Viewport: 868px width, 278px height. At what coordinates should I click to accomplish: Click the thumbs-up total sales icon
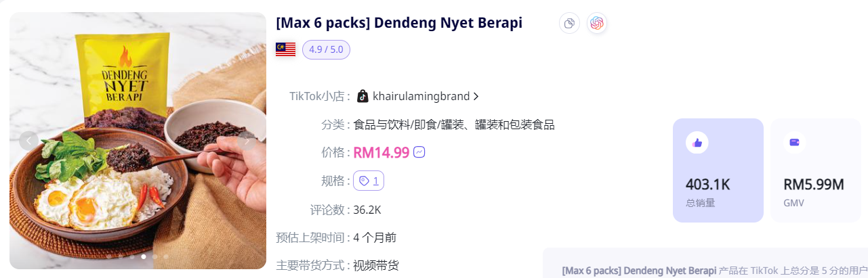pyautogui.click(x=697, y=142)
